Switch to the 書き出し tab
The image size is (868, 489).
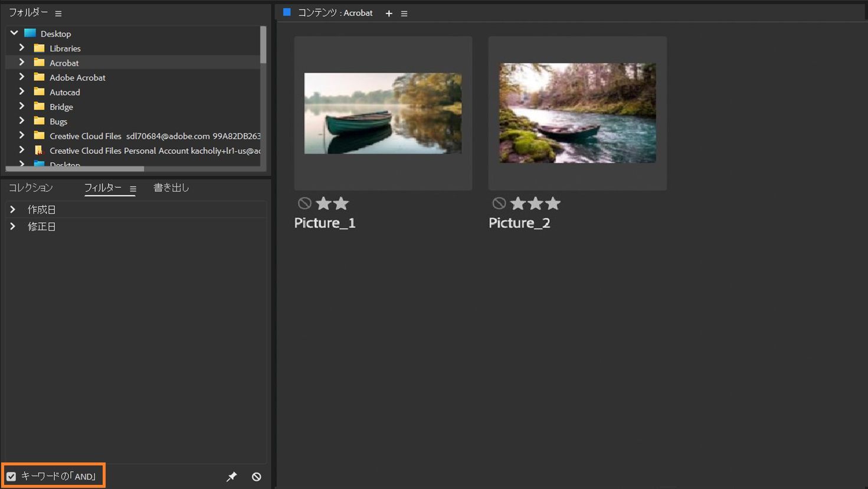click(x=171, y=188)
